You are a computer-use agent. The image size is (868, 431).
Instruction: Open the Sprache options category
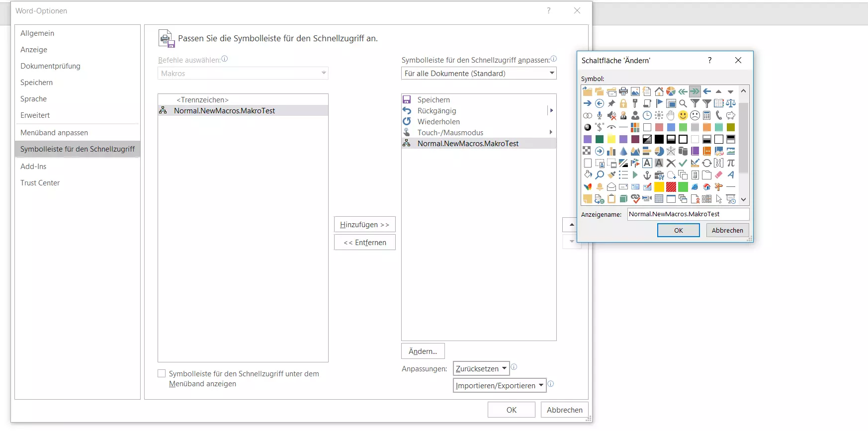33,98
